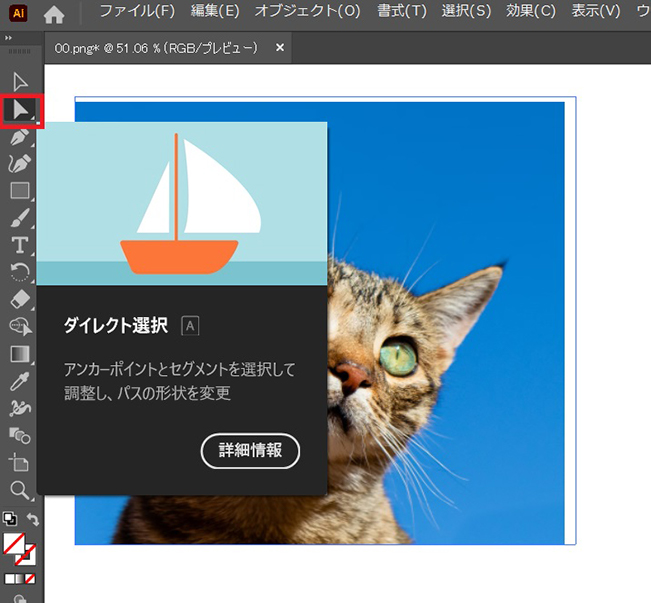651x603 pixels.
Task: Open the 書式(T) menu
Action: tap(402, 11)
